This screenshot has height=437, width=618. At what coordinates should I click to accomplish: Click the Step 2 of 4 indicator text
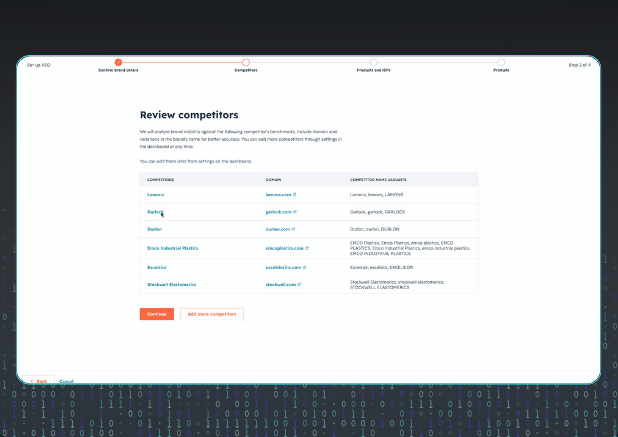point(579,65)
